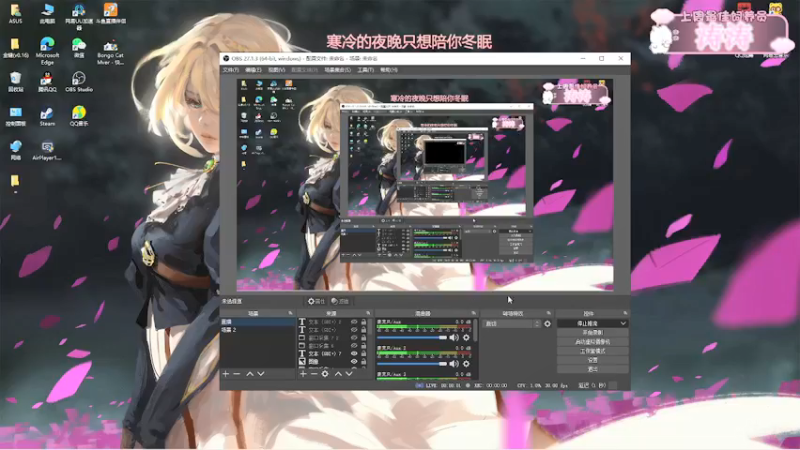Click the 滤镜 filters button above the docks
The image size is (800, 450).
pyautogui.click(x=340, y=302)
